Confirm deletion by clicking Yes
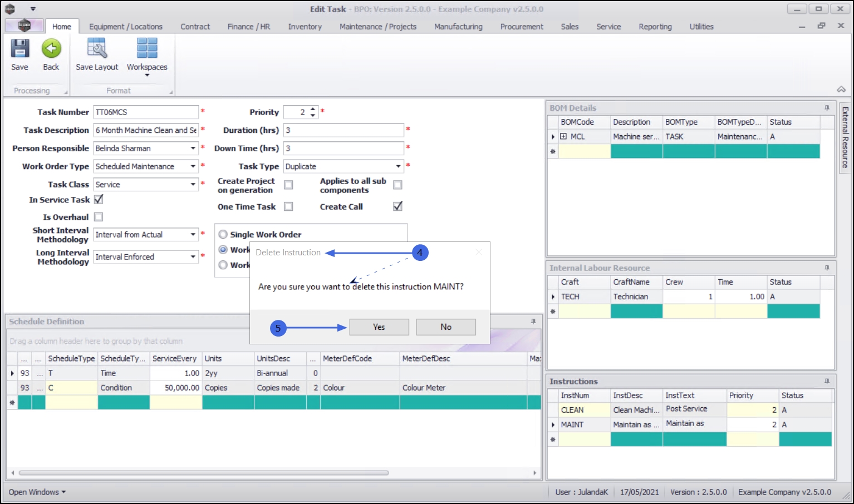Image resolution: width=854 pixels, height=504 pixels. tap(379, 327)
